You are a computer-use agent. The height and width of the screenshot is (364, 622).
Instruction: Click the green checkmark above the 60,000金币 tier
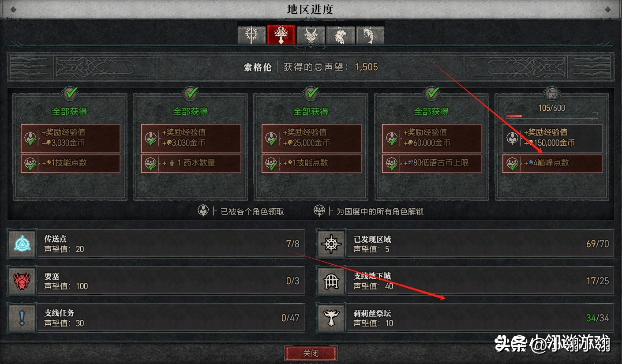pyautogui.click(x=431, y=93)
